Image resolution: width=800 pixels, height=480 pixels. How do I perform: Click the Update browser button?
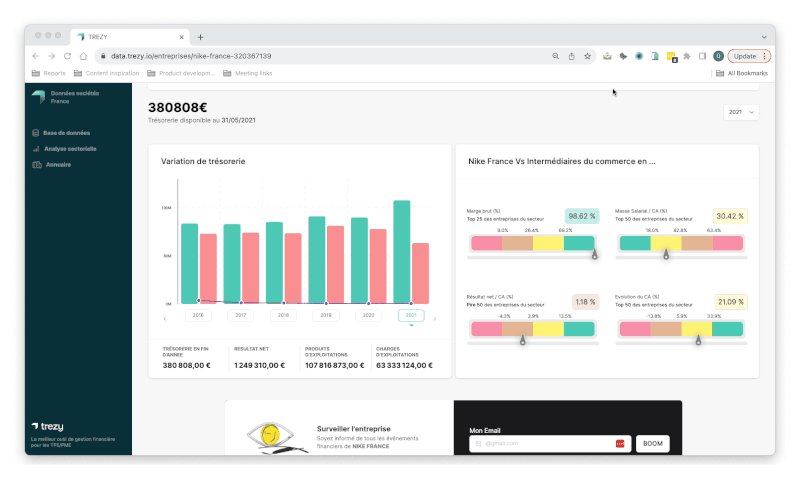749,56
